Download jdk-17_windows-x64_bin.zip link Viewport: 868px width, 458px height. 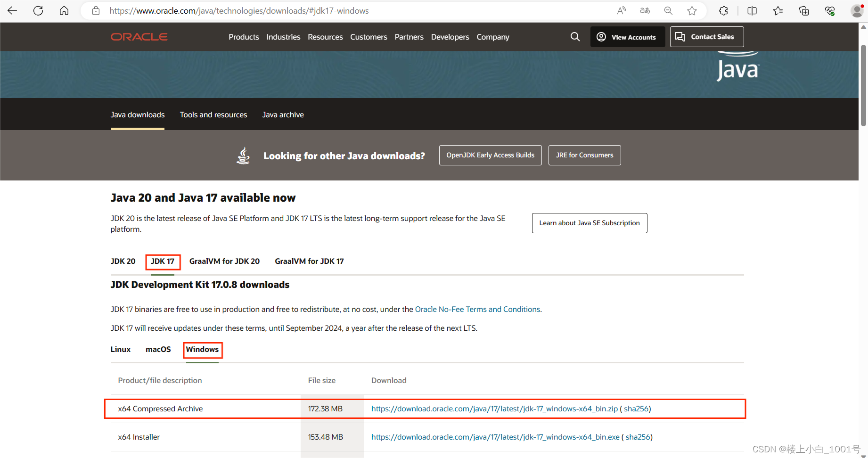coord(494,409)
